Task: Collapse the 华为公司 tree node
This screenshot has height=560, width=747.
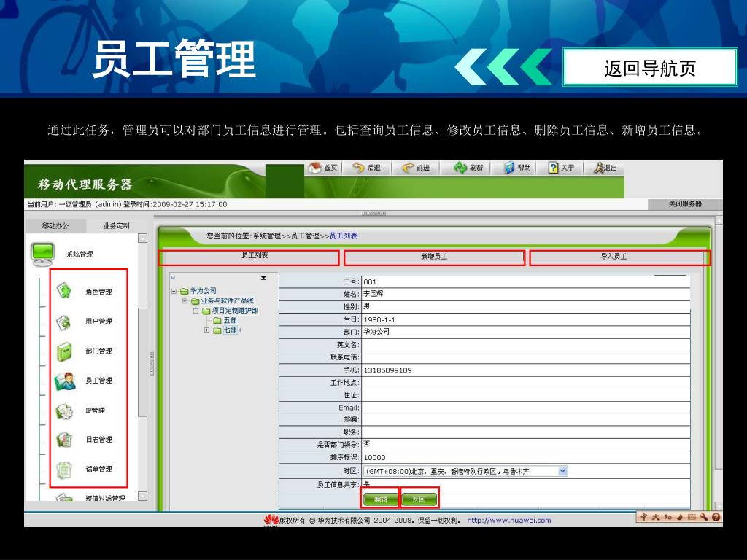Action: 174,291
